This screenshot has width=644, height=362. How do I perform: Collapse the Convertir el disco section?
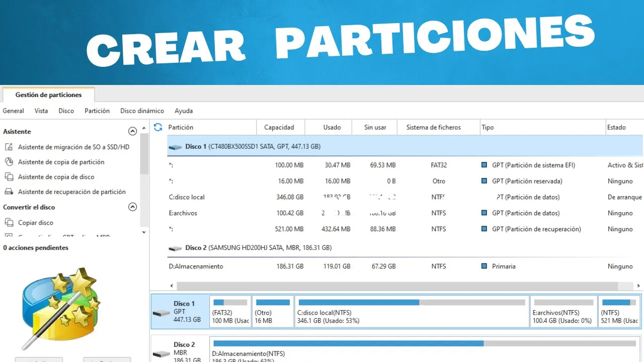pyautogui.click(x=132, y=207)
